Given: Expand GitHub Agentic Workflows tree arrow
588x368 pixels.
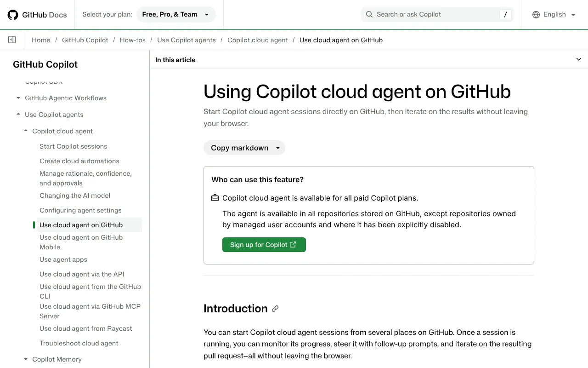Looking at the screenshot, I should click(18, 98).
